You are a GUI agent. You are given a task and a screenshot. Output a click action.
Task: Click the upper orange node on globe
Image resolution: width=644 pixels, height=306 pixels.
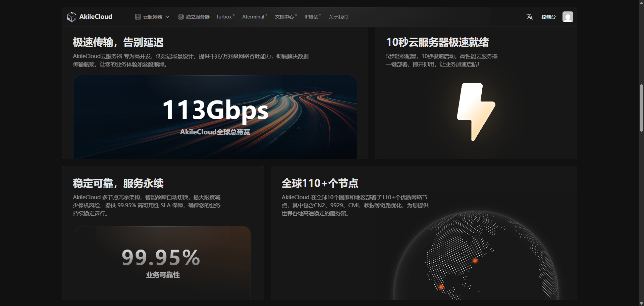click(475, 261)
